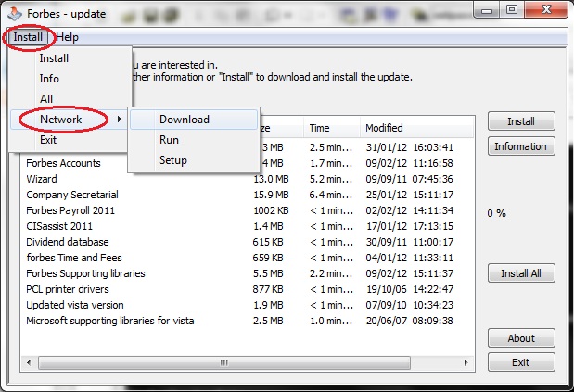The width and height of the screenshot is (574, 392).
Task: Click the horizontal scrollbar right arrow
Action: tap(466, 362)
